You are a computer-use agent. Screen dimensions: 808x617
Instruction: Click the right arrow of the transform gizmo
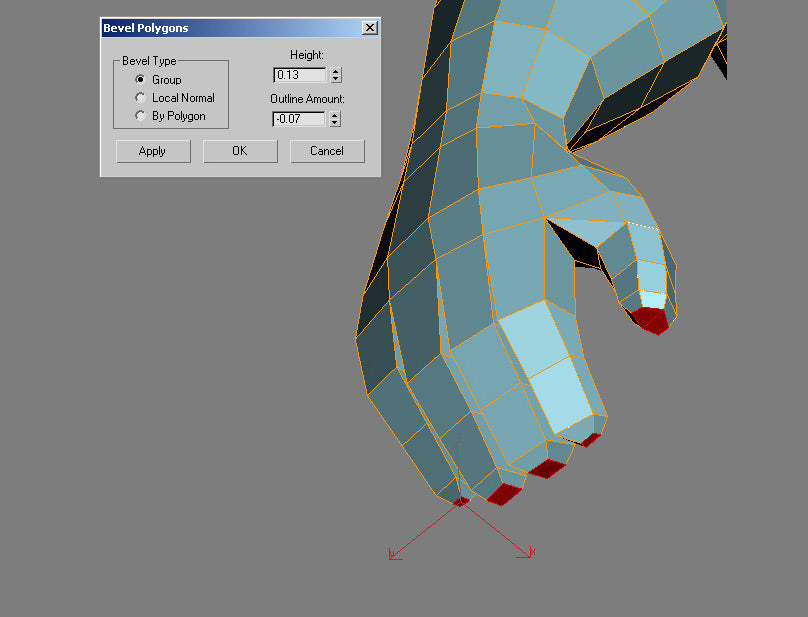[x=527, y=552]
